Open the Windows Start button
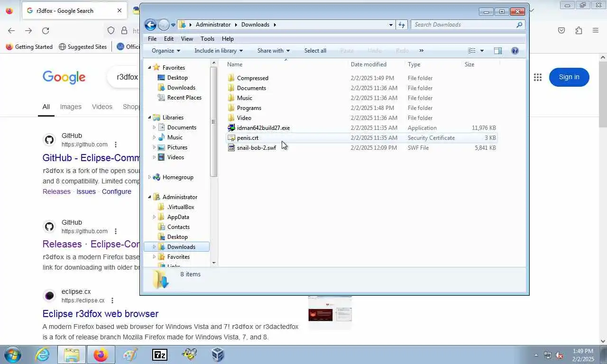The width and height of the screenshot is (607, 364). tap(12, 355)
